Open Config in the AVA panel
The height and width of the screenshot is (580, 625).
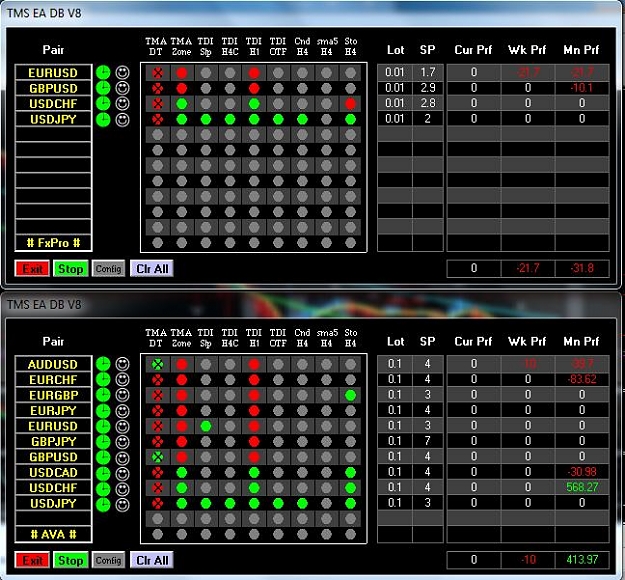coord(108,560)
